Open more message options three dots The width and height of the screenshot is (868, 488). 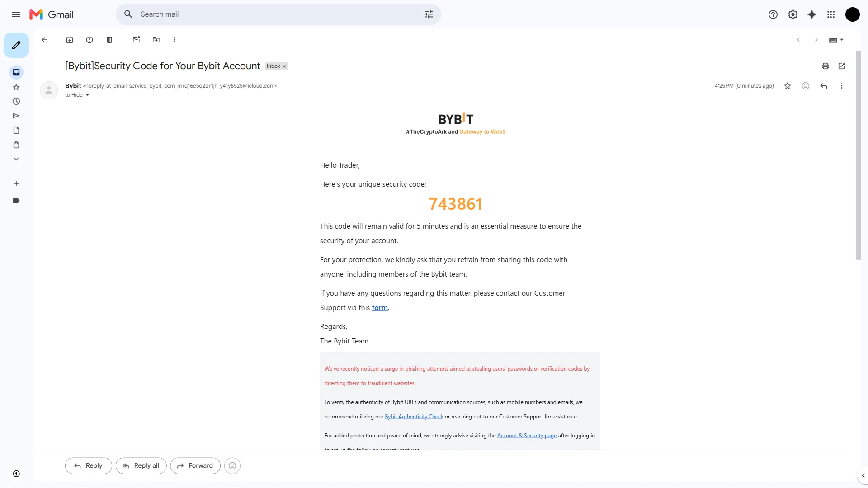842,86
